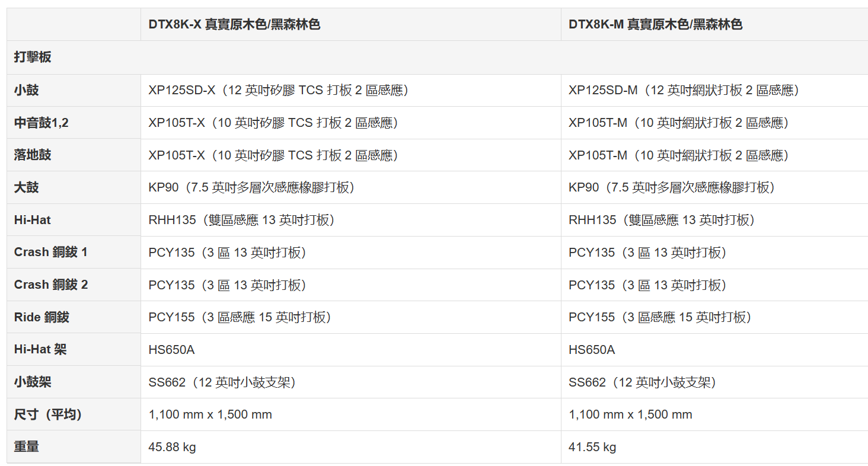Select PCY155 cell under DTX8K-X column
The width and height of the screenshot is (868, 466).
pos(240,317)
